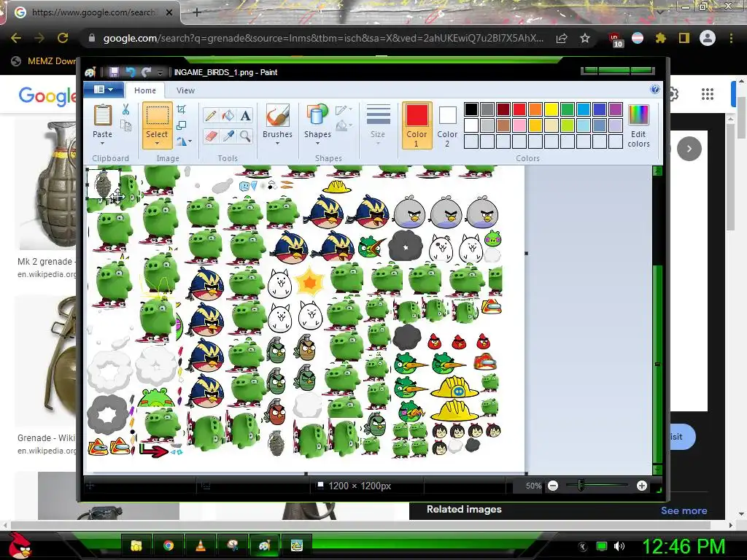This screenshot has width=747, height=560.
Task: Pick the pink color swatch
Action: (x=519, y=125)
